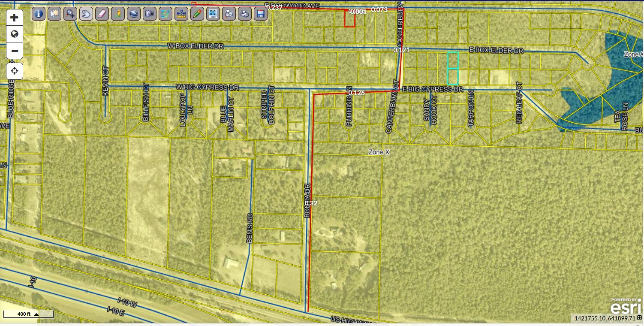Activate the locate crosshair button
Image resolution: width=644 pixels, height=326 pixels.
click(15, 71)
